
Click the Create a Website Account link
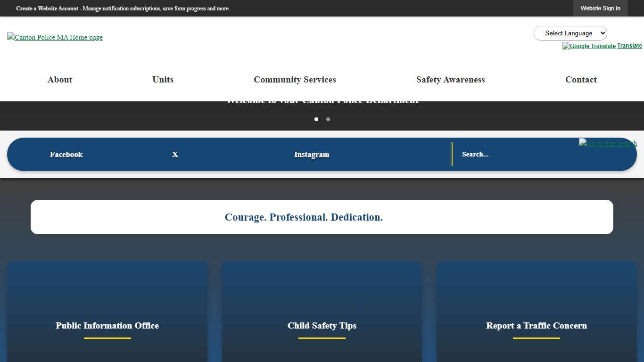tap(47, 8)
